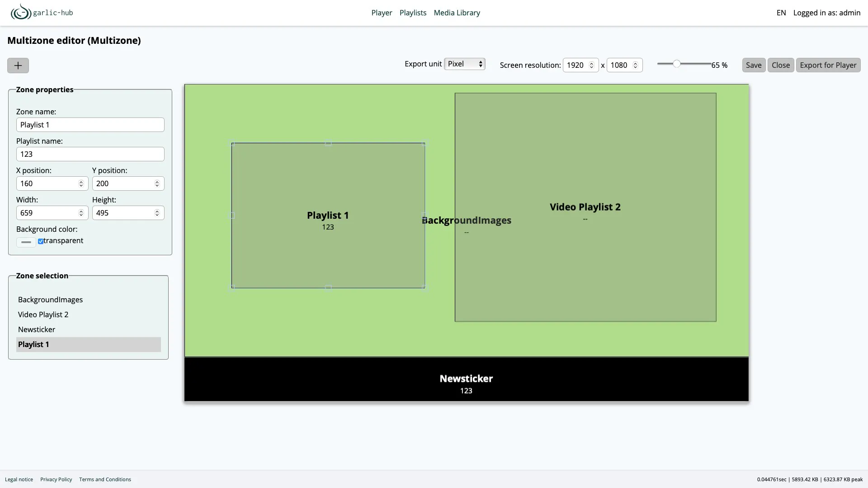The image size is (868, 488).
Task: Click the Newsticker zone on canvas
Action: [466, 379]
